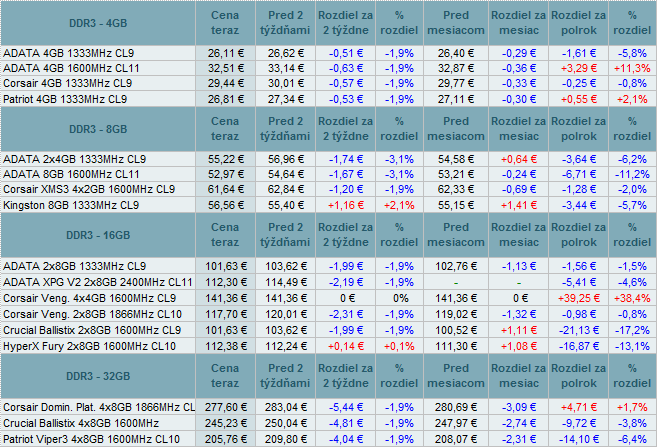Image resolution: width=657 pixels, height=447 pixels.
Task: Select current price 277,60 € cell
Action: (225, 407)
